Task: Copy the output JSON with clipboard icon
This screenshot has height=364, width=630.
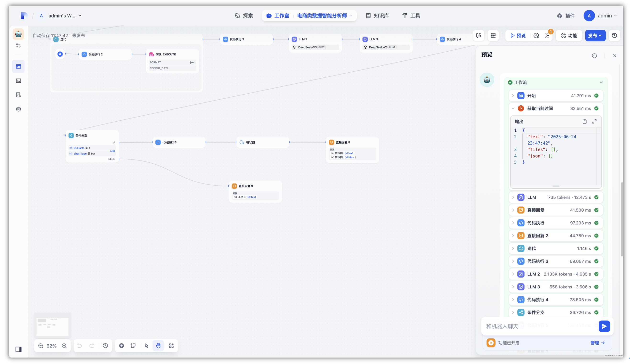Action: [585, 122]
